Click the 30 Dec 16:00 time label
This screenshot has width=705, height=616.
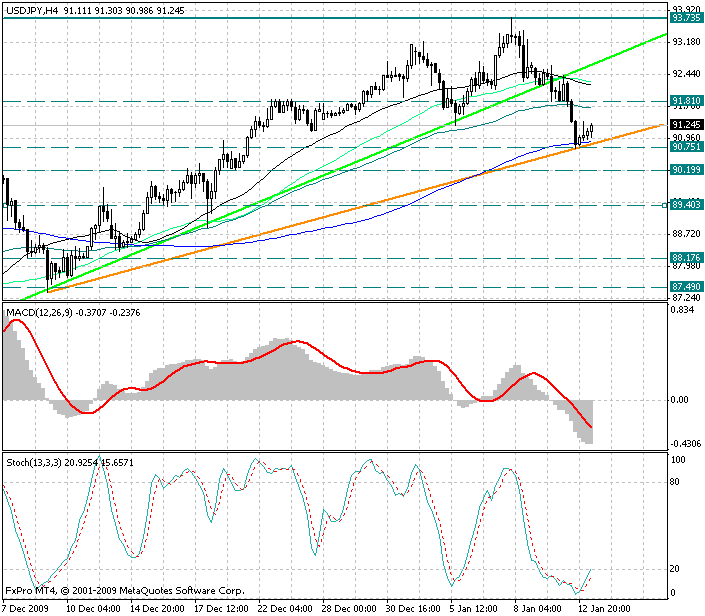point(414,609)
